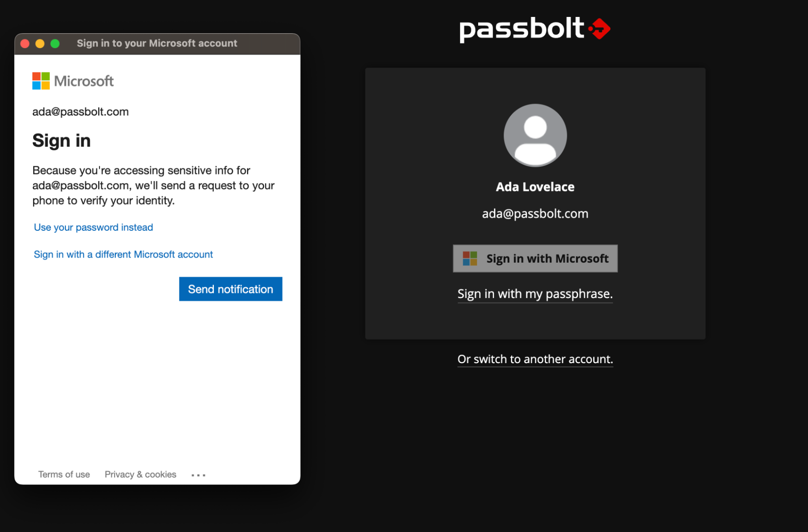Click the Microsoft icon inside the sign-in button

(470, 258)
